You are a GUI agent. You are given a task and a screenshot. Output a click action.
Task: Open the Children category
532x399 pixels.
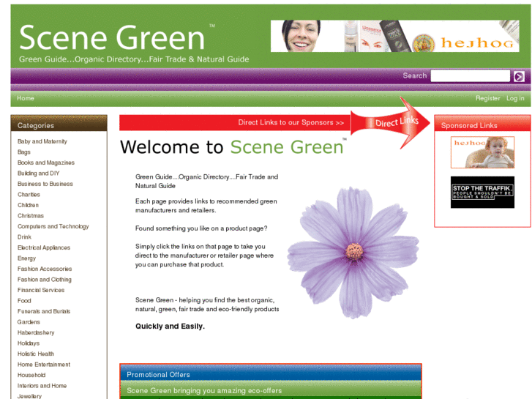(28, 205)
